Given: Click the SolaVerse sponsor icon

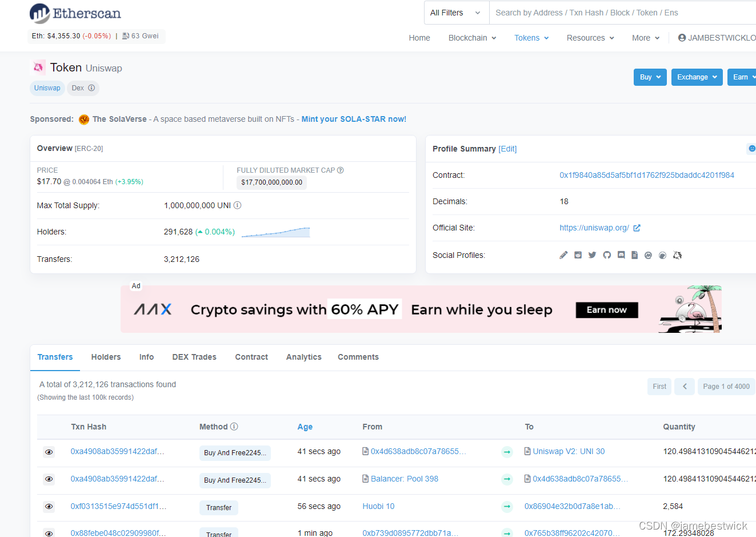Looking at the screenshot, I should coord(84,120).
